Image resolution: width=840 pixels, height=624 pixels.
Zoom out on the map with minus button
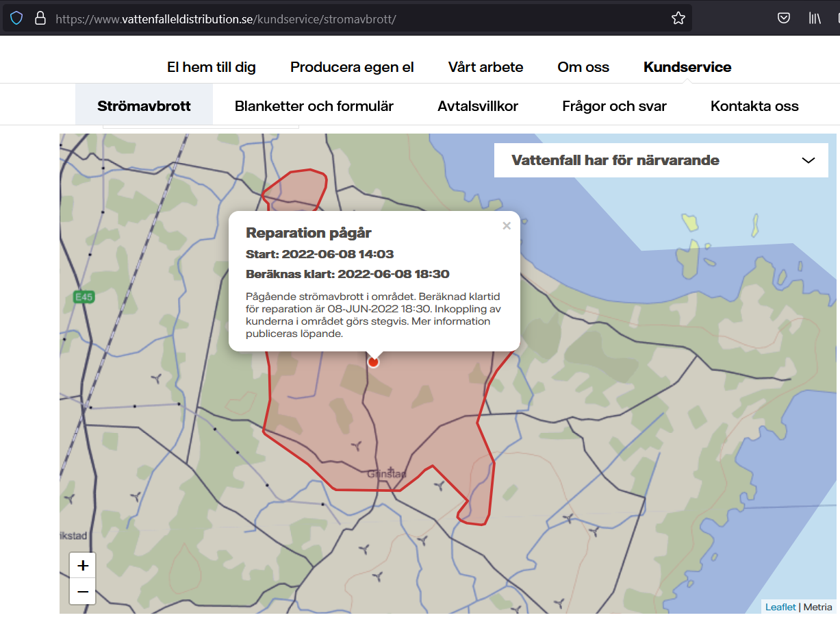[83, 592]
